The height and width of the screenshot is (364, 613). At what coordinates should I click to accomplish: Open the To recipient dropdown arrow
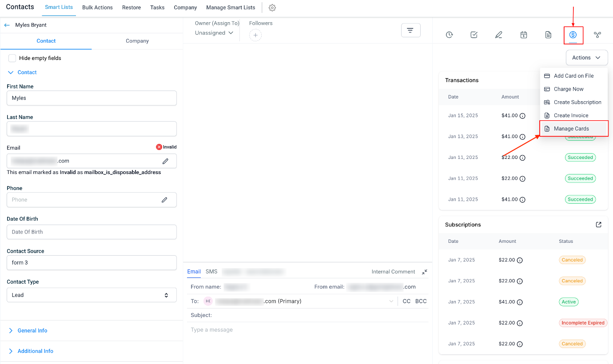[391, 301]
